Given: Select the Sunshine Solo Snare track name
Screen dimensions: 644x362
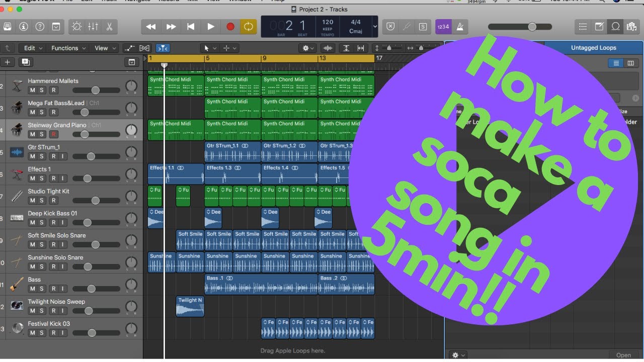Looking at the screenshot, I should 55,257.
